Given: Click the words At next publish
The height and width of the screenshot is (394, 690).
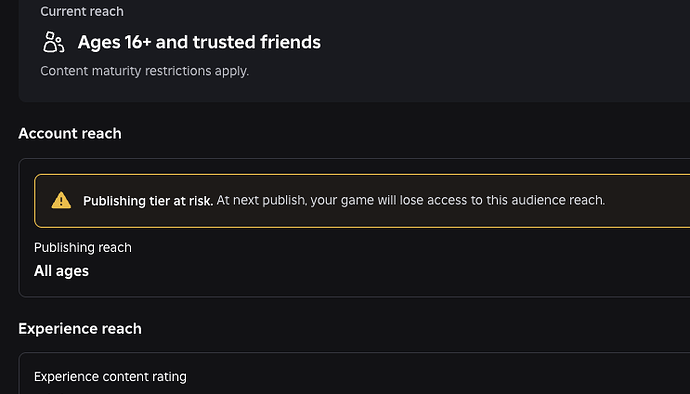Looking at the screenshot, I should tap(262, 200).
